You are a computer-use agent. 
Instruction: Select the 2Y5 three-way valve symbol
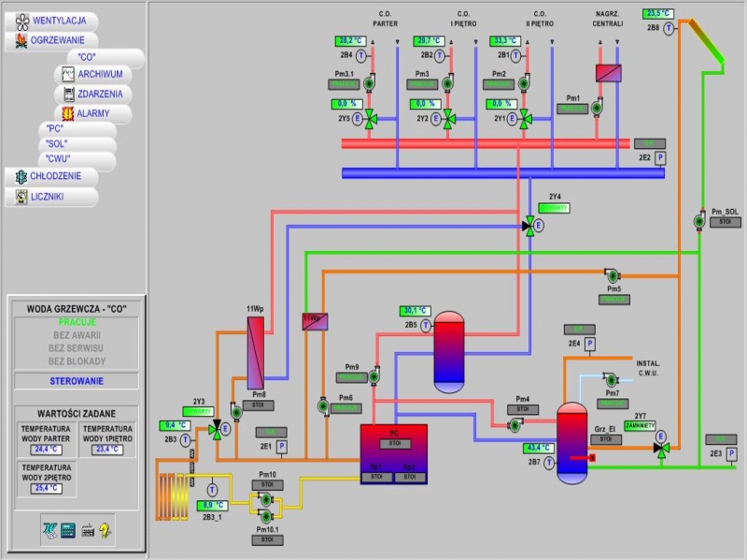(370, 119)
